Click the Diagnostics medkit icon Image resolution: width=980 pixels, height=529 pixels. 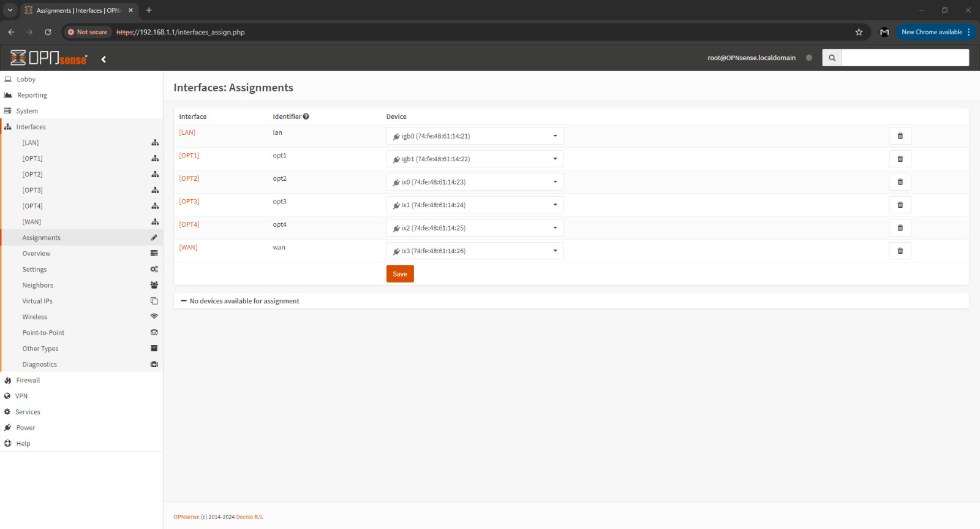[154, 364]
